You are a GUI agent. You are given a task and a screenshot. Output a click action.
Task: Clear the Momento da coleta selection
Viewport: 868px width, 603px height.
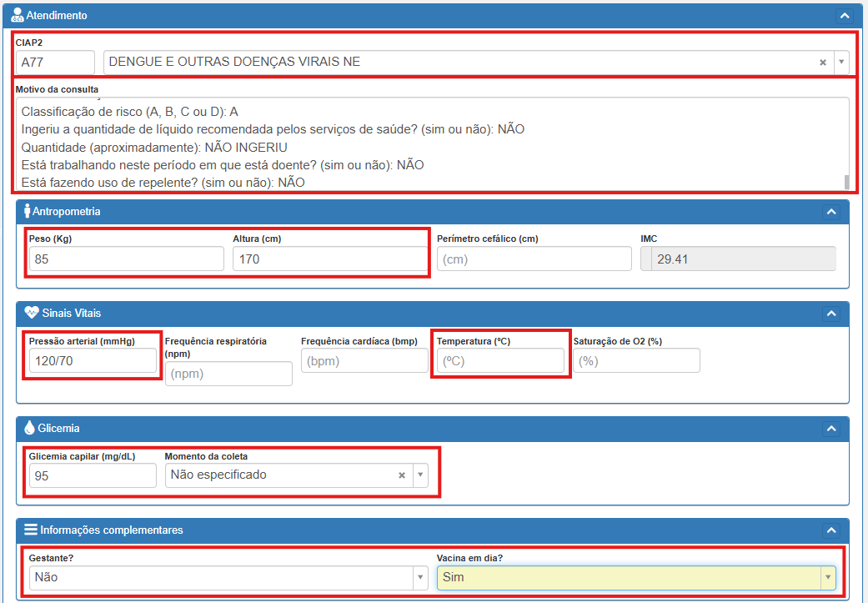[x=401, y=475]
